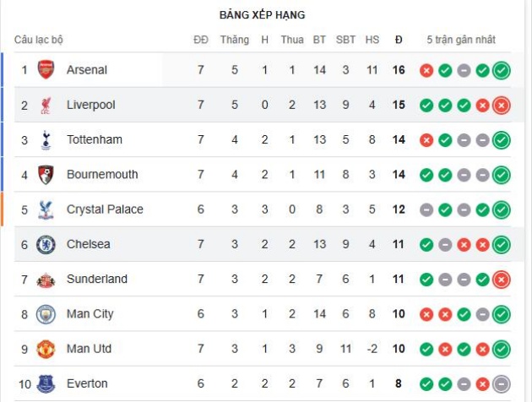Click the Crystal Palace club crest
532x402 pixels.
click(46, 209)
